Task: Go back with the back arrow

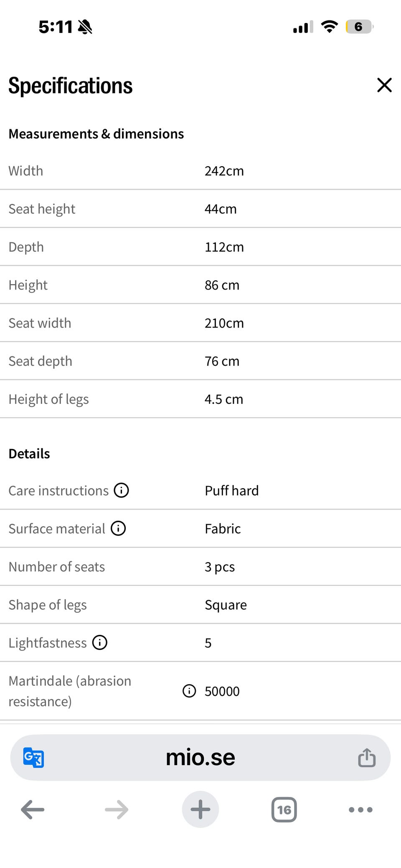Action: pos(33,810)
